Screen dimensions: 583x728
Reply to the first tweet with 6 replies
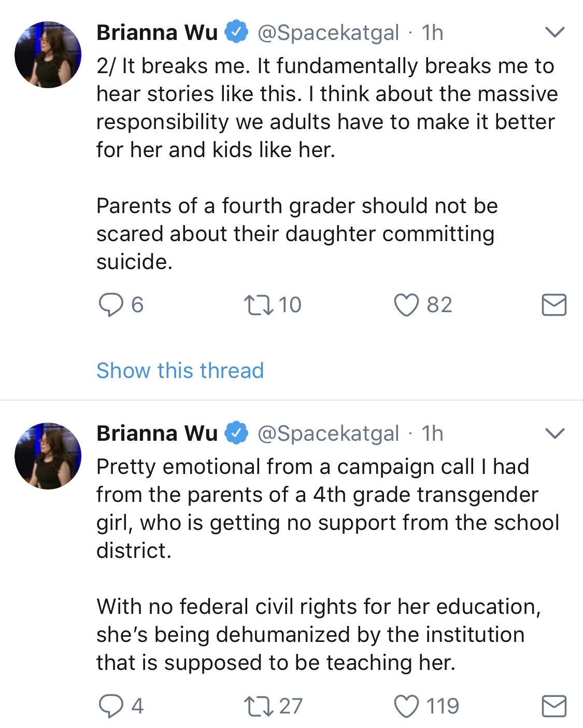[x=111, y=305]
